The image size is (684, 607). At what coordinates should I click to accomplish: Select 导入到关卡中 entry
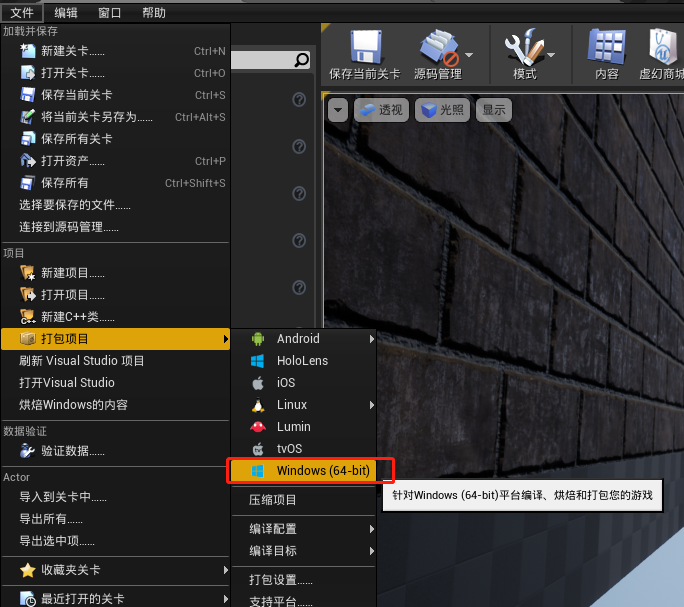point(116,497)
